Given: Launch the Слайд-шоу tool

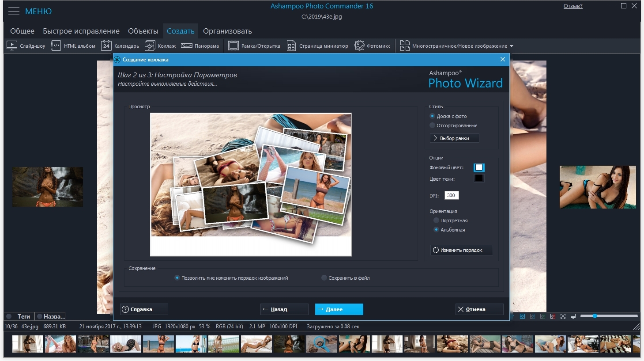Looking at the screenshot, I should (x=26, y=46).
